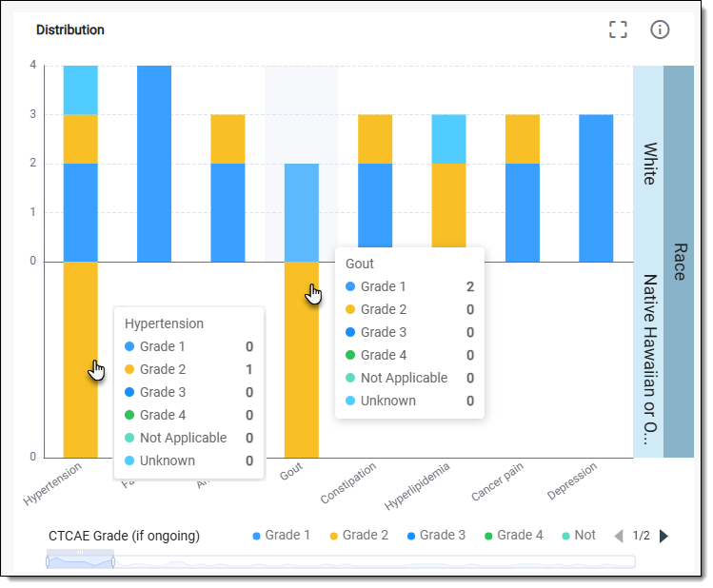Click the Hypertension tooltip heading
This screenshot has width=713, height=588.
click(164, 323)
